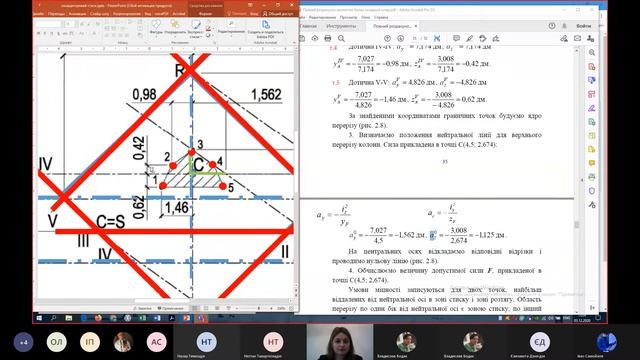
Task: Click the shield Protect icon in Acrobat right pane
Action: tap(592, 191)
